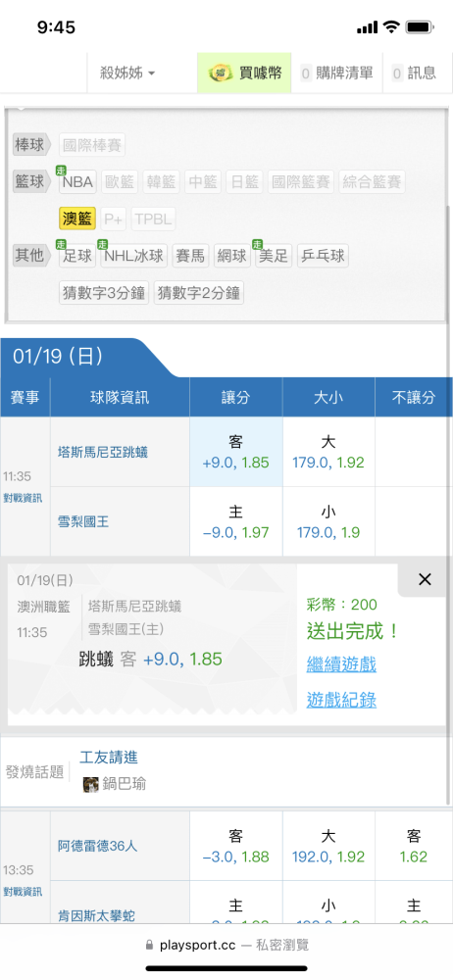Tap the playsport.cc address bar
The image size is (453, 980).
coord(226,945)
